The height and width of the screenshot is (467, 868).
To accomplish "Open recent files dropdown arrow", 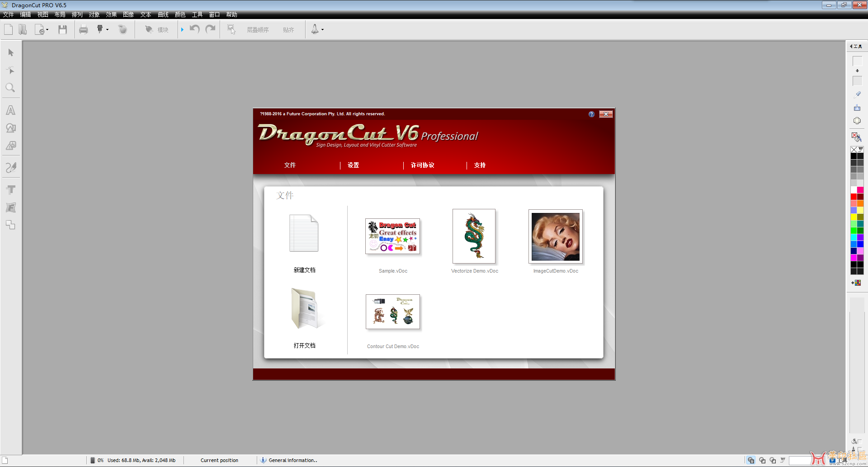I will [x=47, y=30].
